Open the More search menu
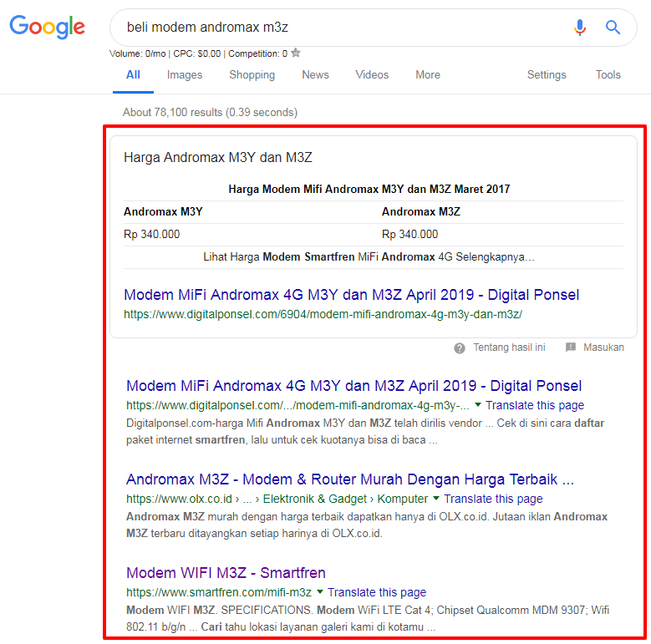 (428, 74)
